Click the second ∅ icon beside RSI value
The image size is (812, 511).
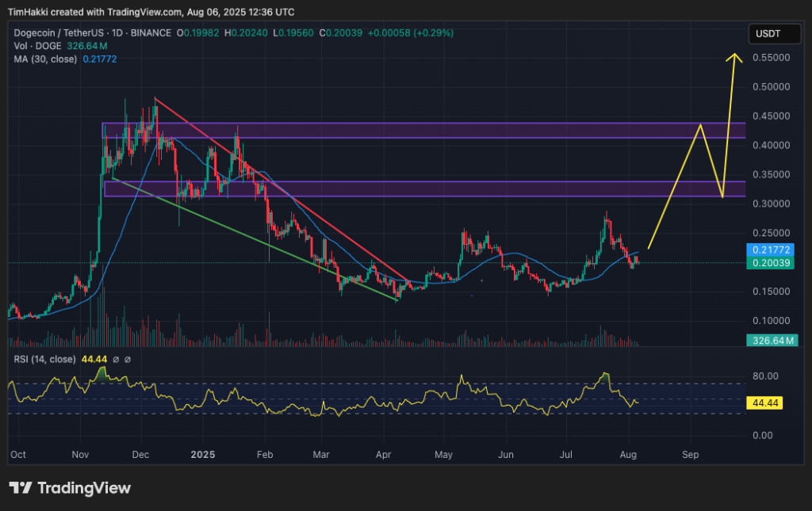click(127, 359)
